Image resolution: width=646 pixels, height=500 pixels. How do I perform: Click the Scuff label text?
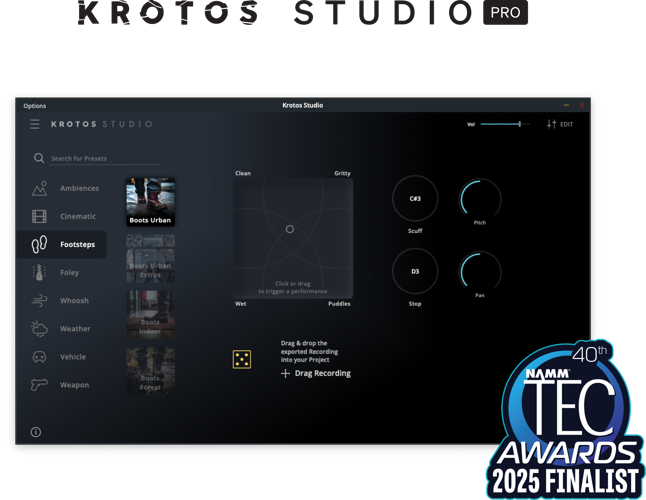click(415, 231)
